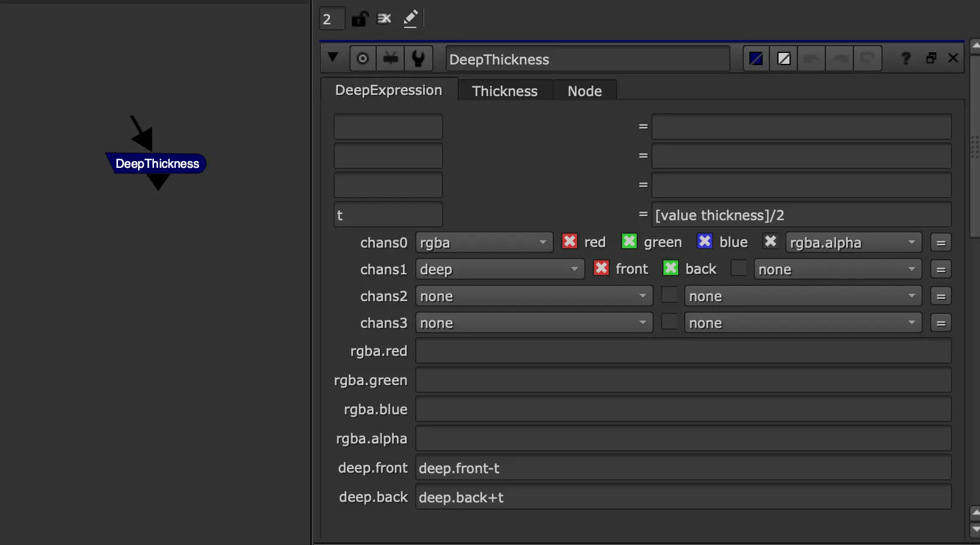980x545 pixels.
Task: Toggle the back channel checkbox
Action: [671, 268]
